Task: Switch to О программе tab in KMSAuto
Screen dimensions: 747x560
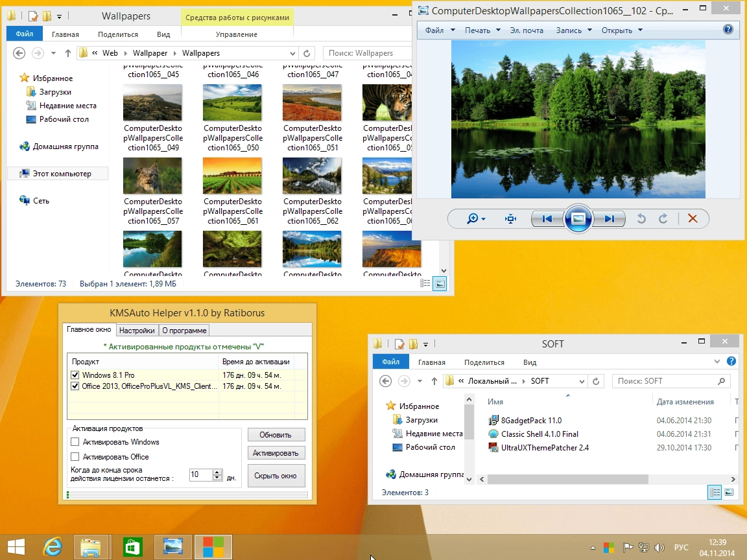Action: 184,330
